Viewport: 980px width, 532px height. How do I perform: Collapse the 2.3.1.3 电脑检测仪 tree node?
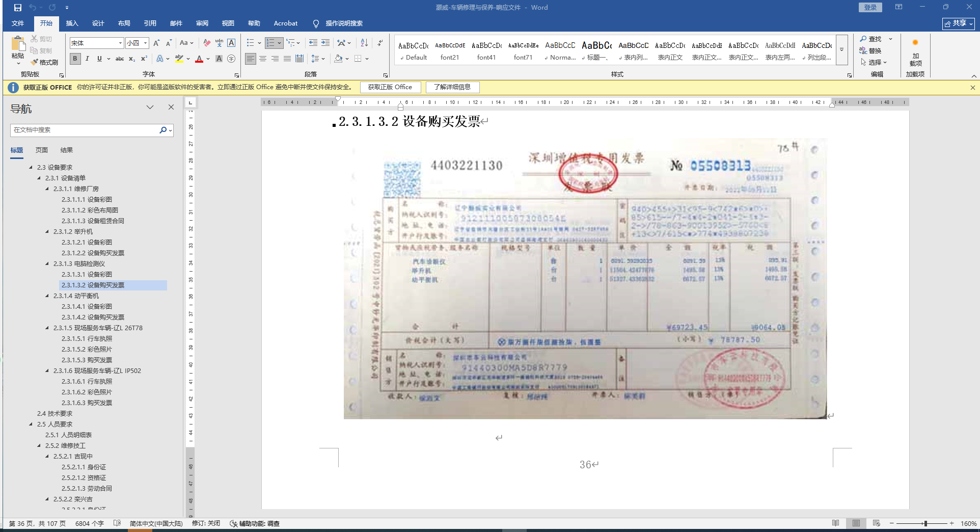click(47, 264)
